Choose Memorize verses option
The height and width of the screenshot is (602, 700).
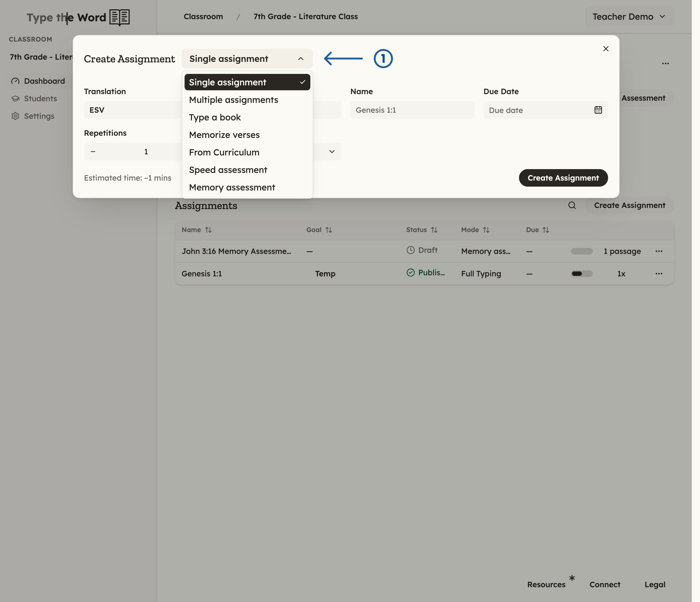pos(247,135)
